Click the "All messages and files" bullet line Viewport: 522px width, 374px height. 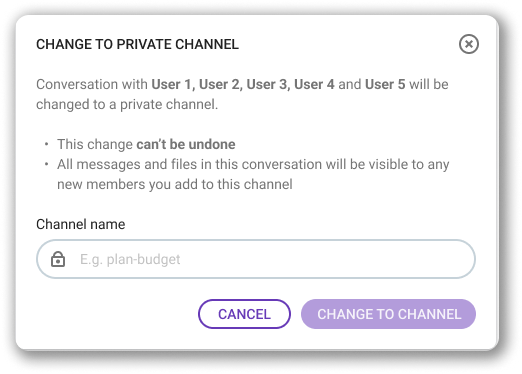[x=253, y=164]
